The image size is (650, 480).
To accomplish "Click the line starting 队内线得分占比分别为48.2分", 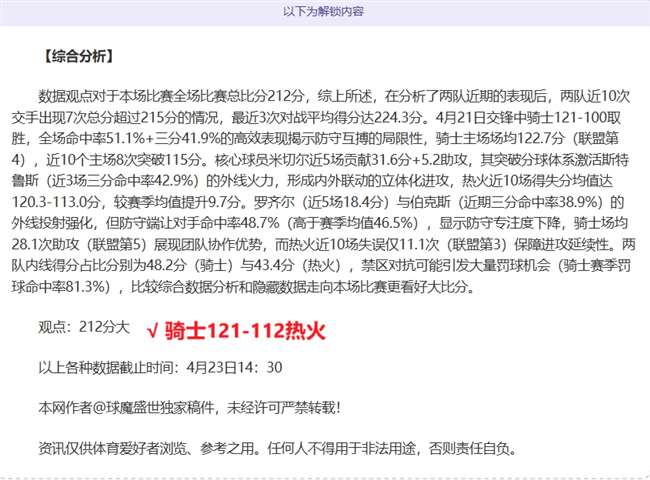I will tap(321, 265).
